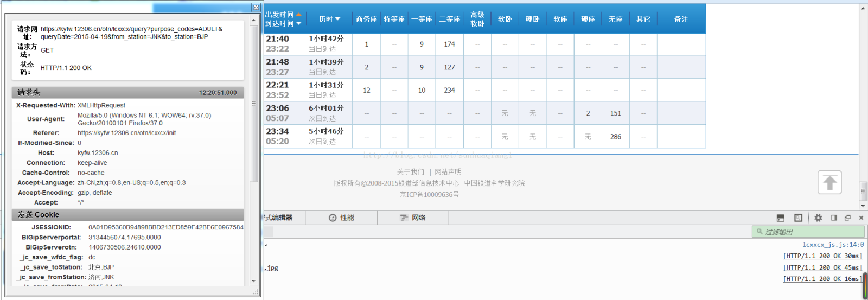Click the page scrollbar down arrow
Image resolution: width=868 pixels, height=300 pixels.
pyautogui.click(x=863, y=206)
